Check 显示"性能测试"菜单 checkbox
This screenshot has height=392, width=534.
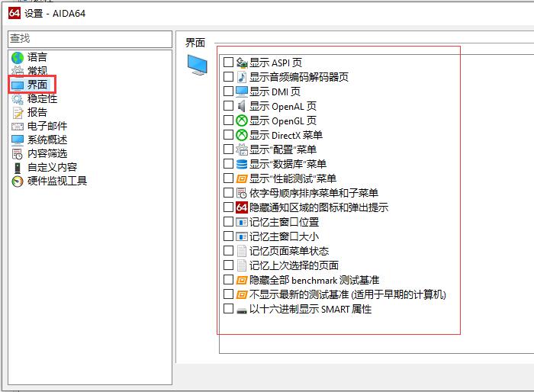pos(228,178)
